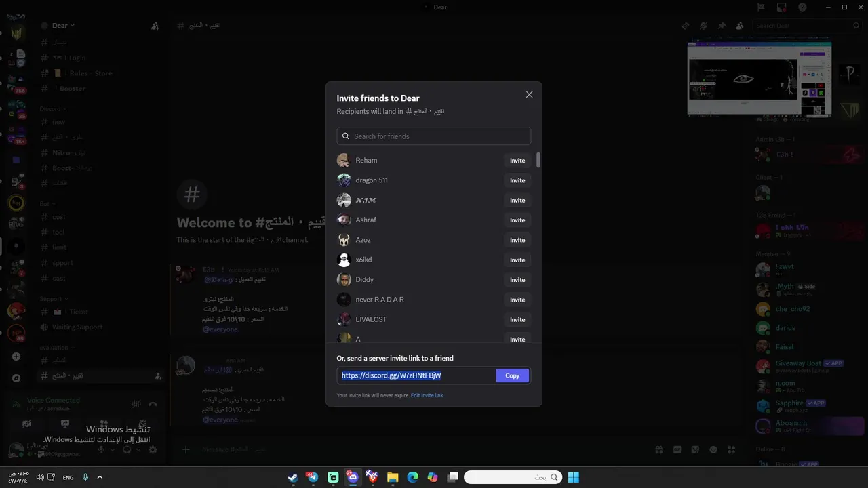The height and width of the screenshot is (488, 868).
Task: Turn on camera in voice panel
Action: point(26,424)
